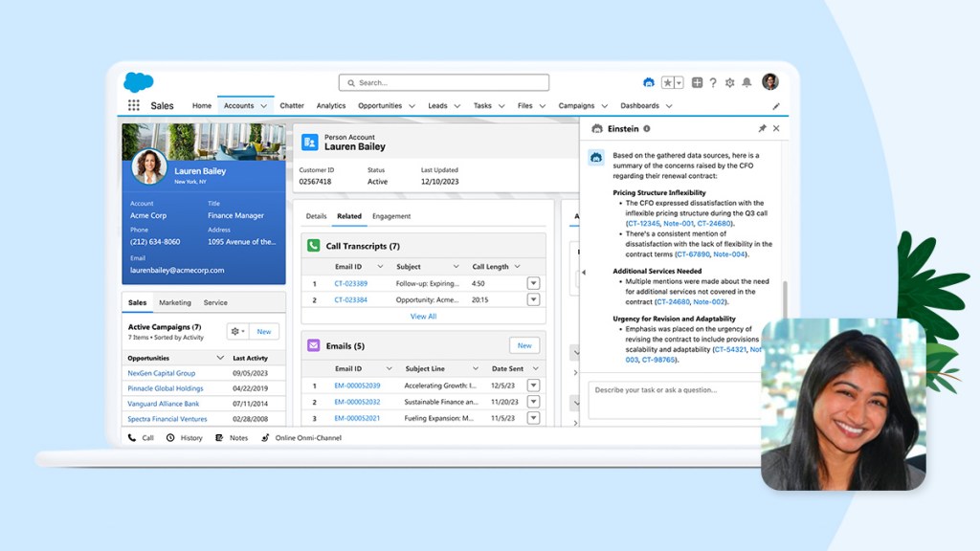Screen dimensions: 980x551
Task: Open the App Launcher grid icon
Action: (x=133, y=105)
